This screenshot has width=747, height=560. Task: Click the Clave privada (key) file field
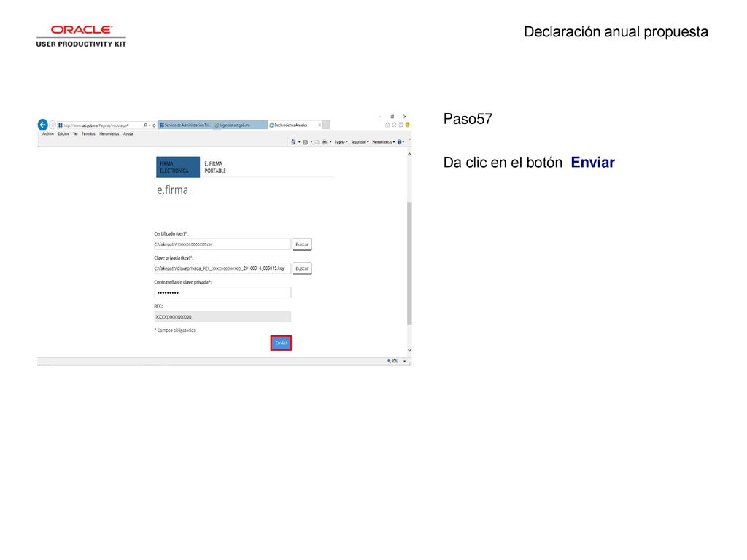point(222,268)
